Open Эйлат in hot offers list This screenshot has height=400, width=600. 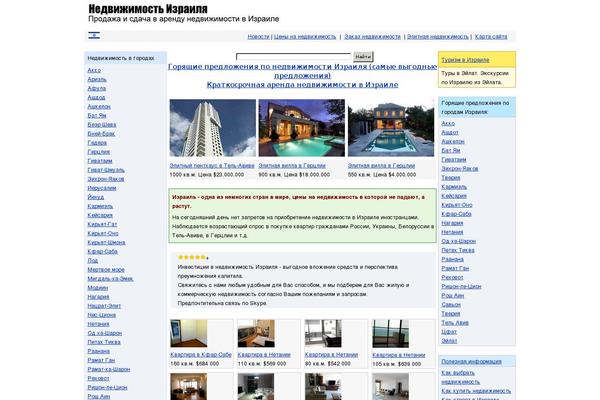[449, 341]
